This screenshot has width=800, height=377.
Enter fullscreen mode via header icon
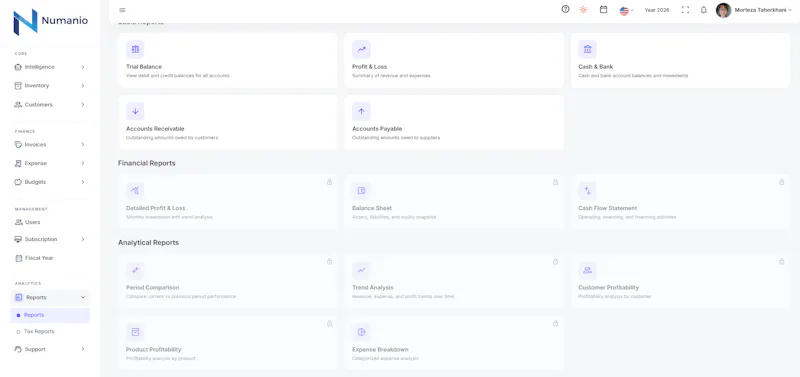(x=685, y=10)
